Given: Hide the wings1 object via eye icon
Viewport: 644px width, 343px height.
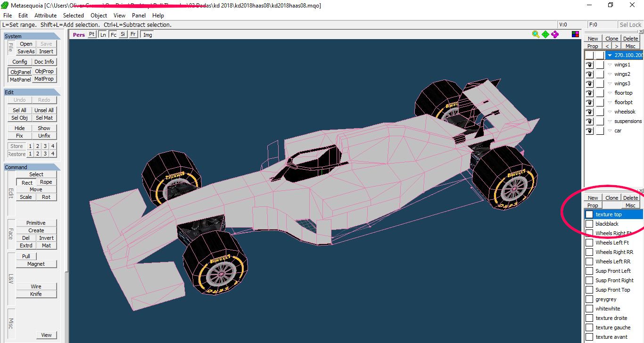Looking at the screenshot, I should pyautogui.click(x=589, y=65).
